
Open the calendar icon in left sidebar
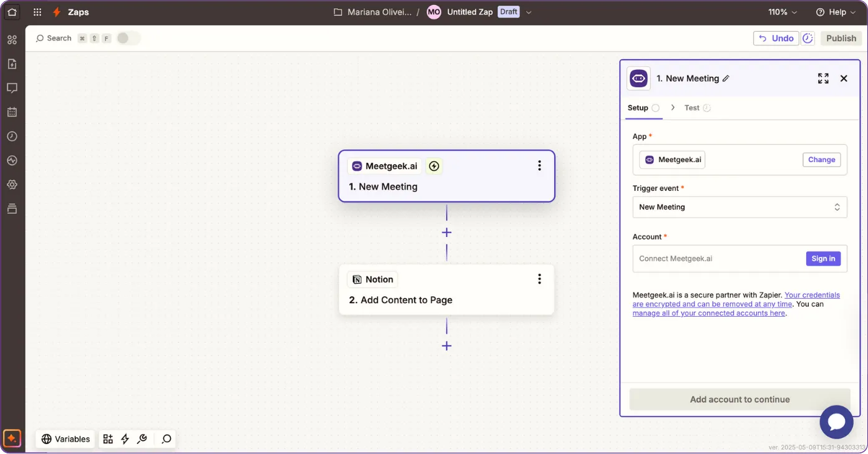pyautogui.click(x=12, y=112)
